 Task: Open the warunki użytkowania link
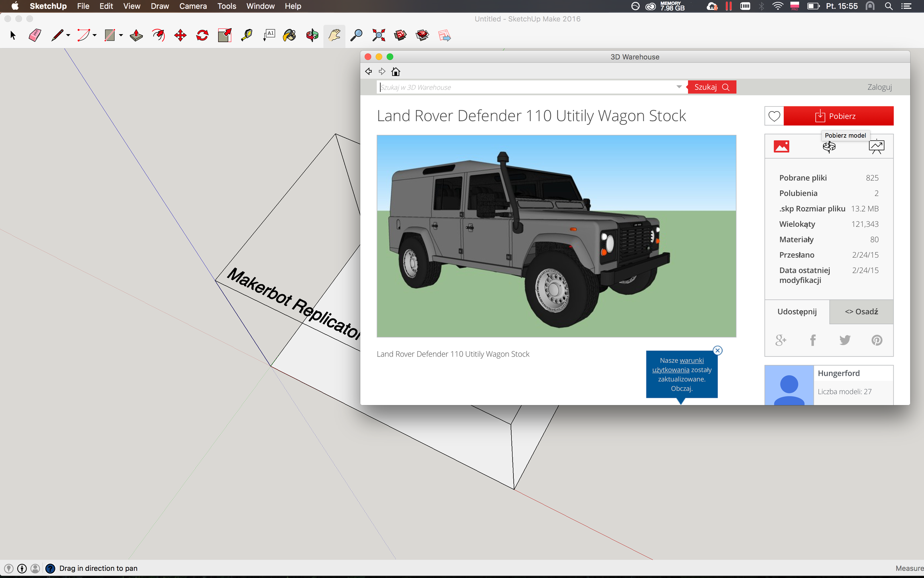(678, 365)
